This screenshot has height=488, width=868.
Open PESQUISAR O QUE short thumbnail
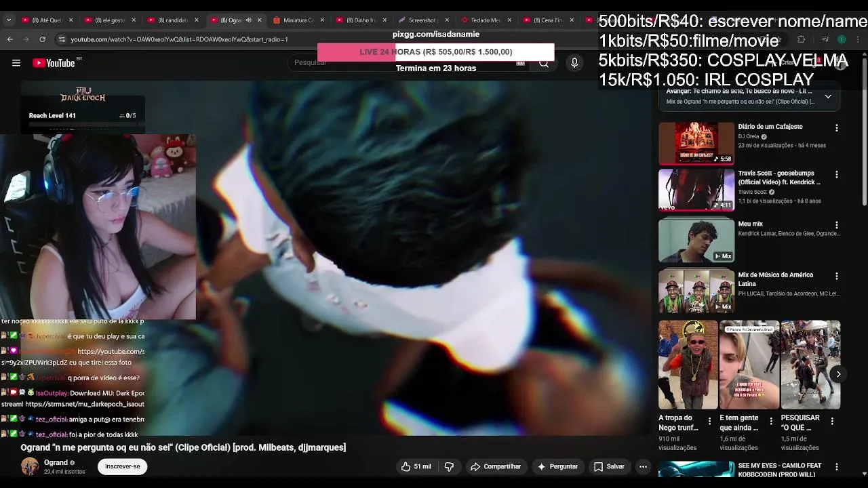810,365
